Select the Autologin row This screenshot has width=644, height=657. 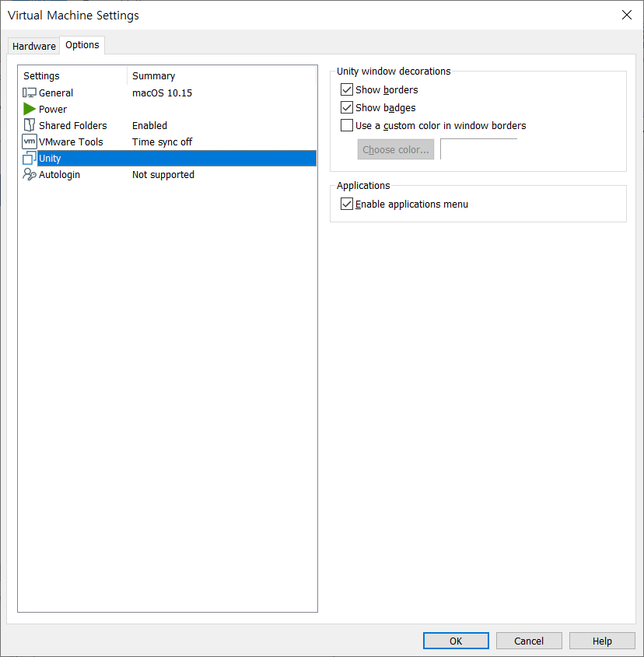(168, 174)
